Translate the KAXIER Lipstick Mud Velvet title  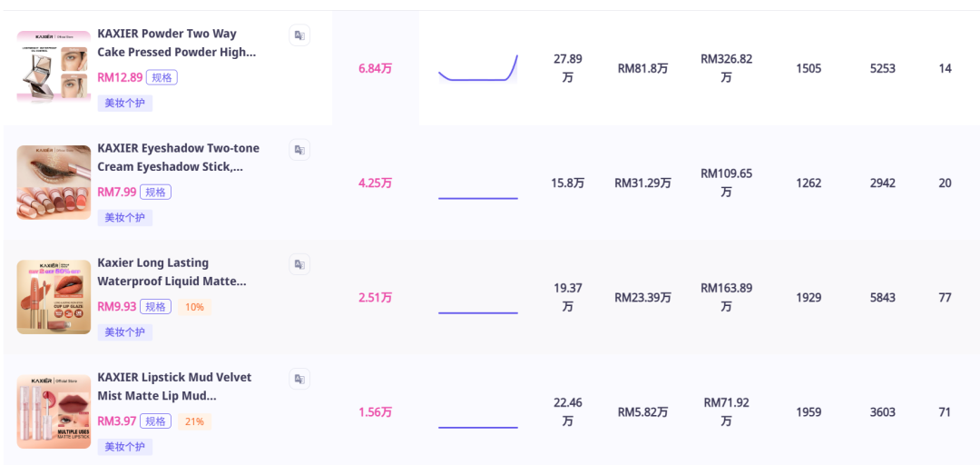299,379
